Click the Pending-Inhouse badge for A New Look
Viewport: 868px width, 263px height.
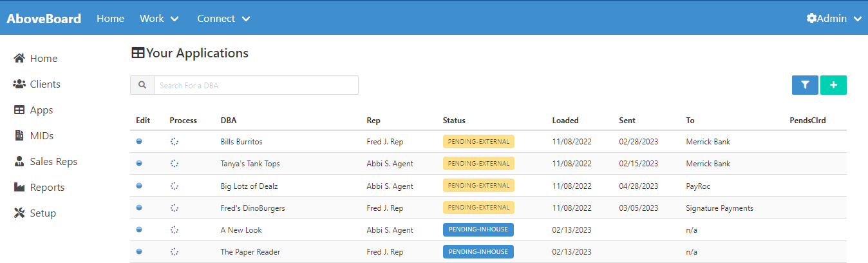(478, 229)
